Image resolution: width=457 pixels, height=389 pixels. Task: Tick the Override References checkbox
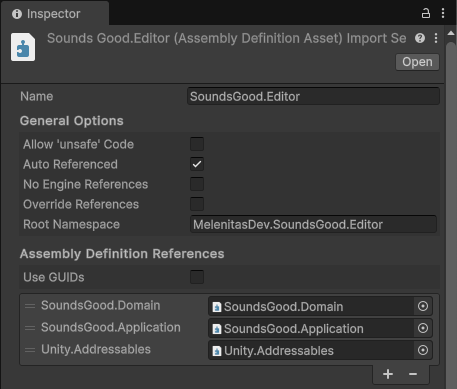pos(197,204)
